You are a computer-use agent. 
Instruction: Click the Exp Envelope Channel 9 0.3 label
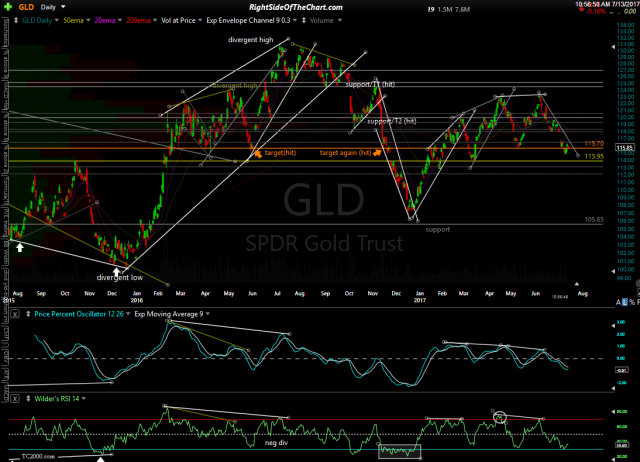[248, 20]
